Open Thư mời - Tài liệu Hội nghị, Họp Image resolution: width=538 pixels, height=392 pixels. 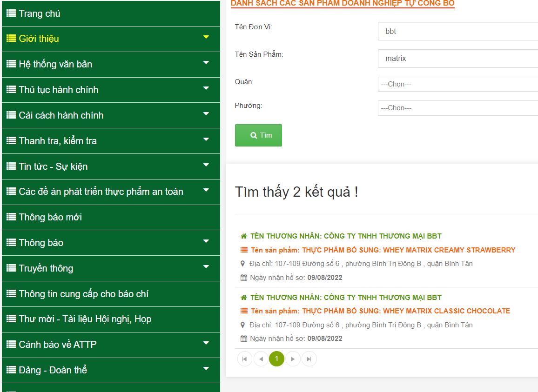[x=111, y=319]
